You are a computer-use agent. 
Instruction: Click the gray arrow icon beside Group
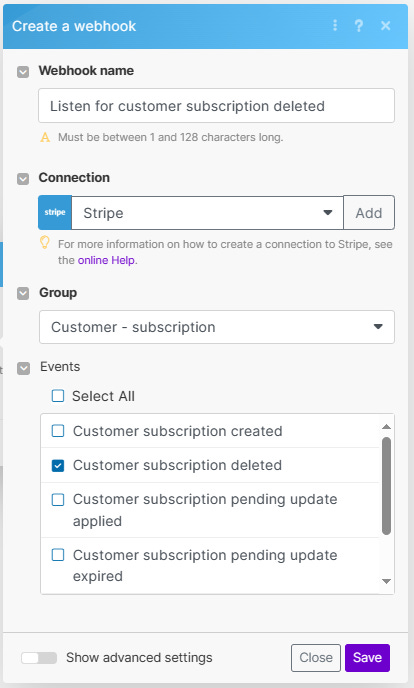pos(23,294)
